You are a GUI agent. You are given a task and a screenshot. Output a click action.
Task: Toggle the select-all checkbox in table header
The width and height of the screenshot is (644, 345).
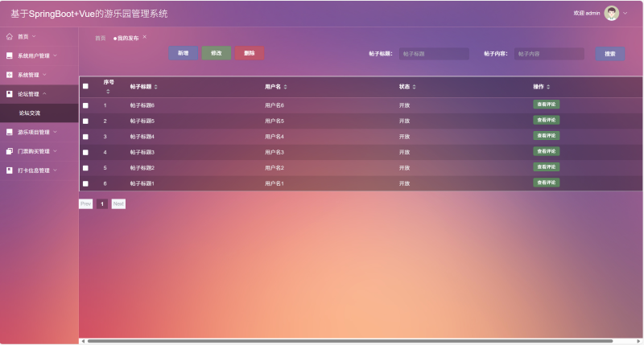(x=85, y=86)
